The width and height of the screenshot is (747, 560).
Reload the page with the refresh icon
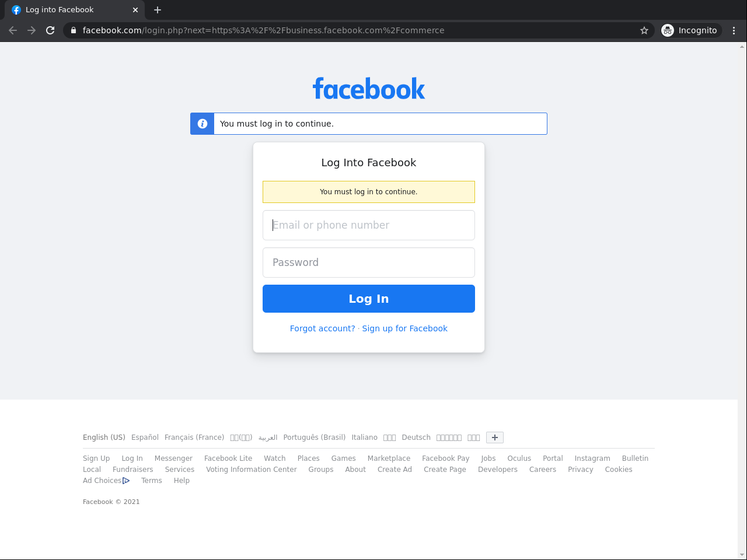tap(50, 30)
